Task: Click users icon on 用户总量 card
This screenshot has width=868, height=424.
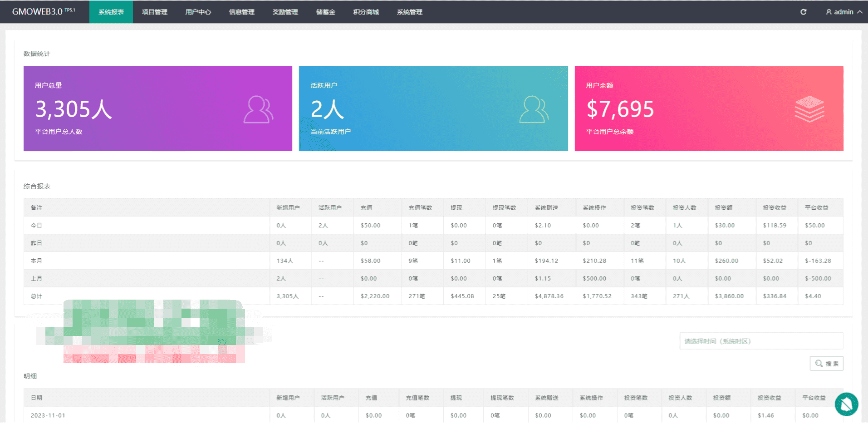Action: click(259, 109)
